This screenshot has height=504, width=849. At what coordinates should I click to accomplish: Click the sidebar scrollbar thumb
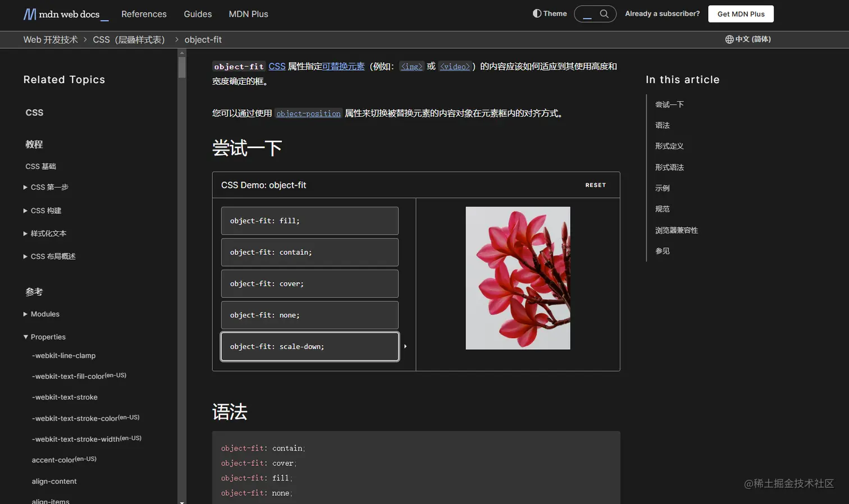tap(182, 67)
